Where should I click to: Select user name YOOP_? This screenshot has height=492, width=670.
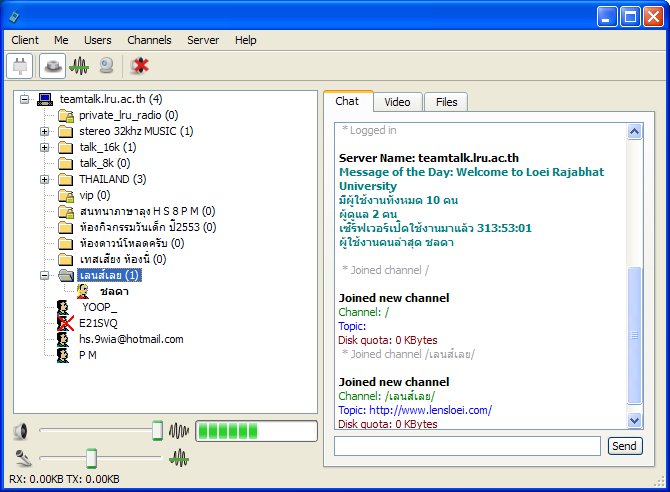pos(100,307)
